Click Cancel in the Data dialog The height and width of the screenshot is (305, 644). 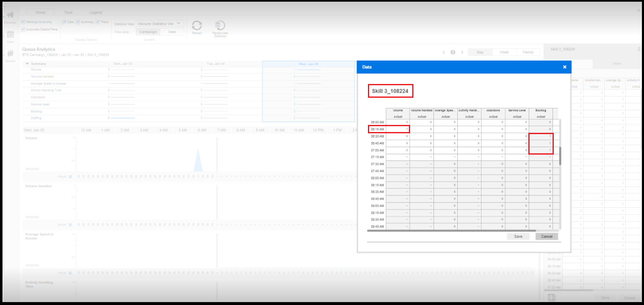[547, 236]
